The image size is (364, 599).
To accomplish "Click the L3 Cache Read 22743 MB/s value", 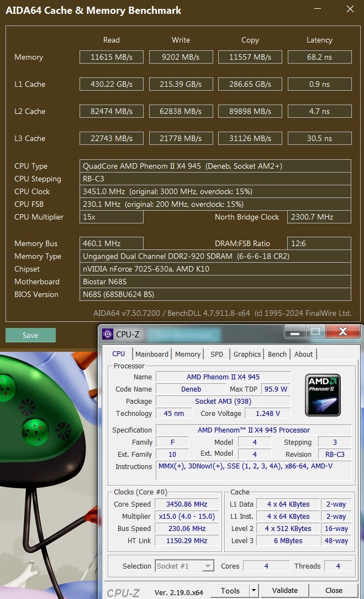I will (112, 138).
